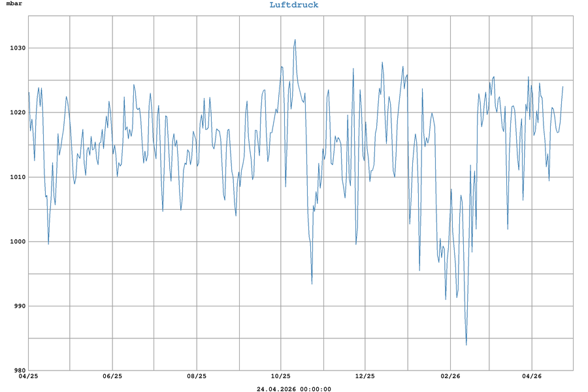Click the 04/26 x-axis date label
Viewport: 588px width, 392px height.
532,376
